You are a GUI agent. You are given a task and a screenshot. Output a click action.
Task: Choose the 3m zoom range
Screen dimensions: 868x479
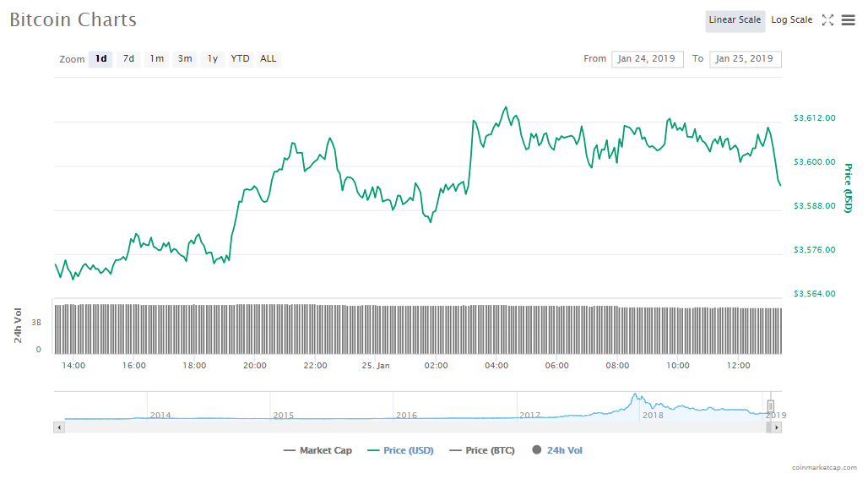pos(185,59)
